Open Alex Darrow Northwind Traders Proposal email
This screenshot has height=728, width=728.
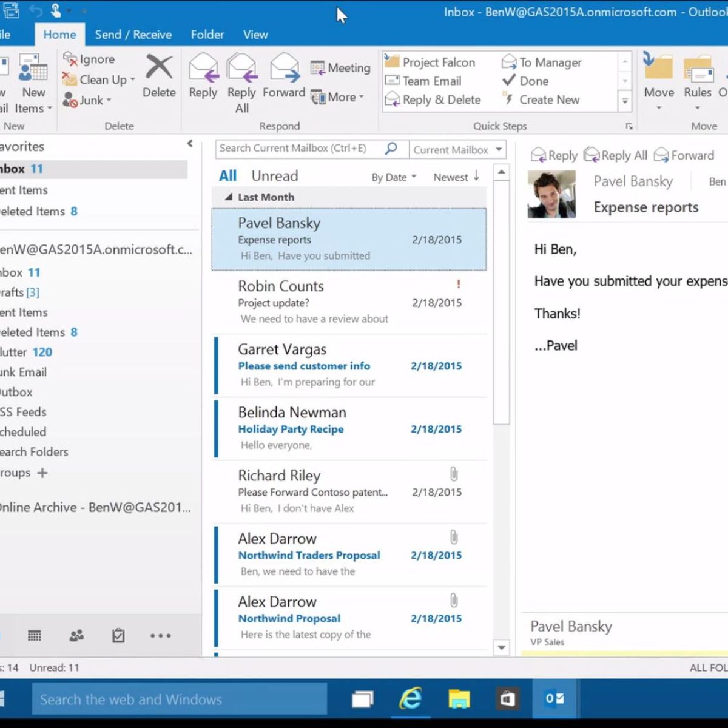(x=351, y=555)
